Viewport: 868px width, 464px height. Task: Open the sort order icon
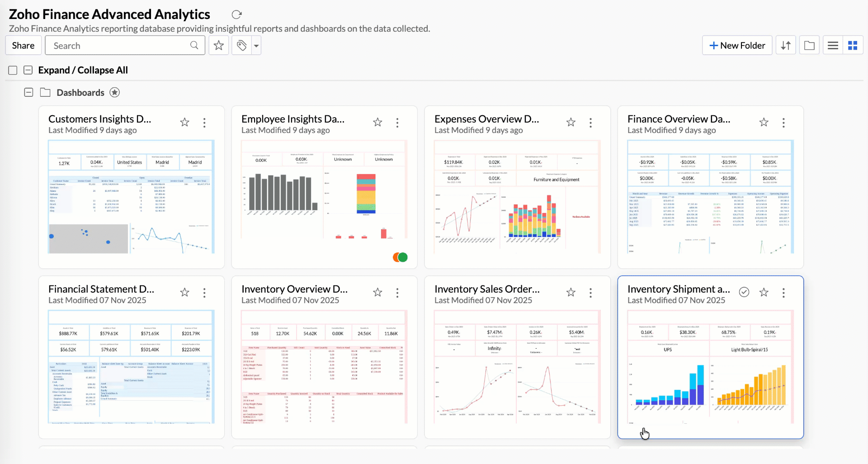point(786,46)
